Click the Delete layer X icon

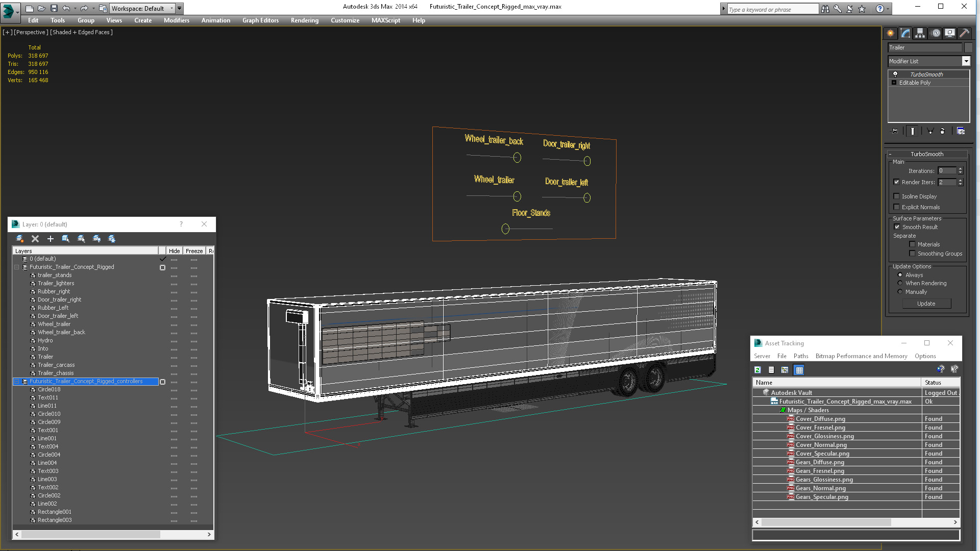[35, 239]
